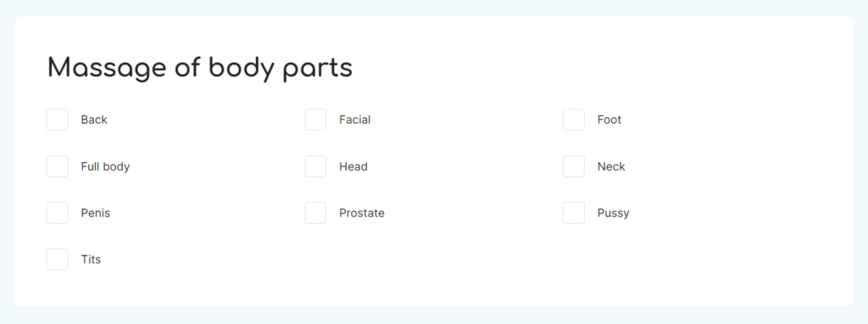Click the "Full body" label text
The width and height of the screenshot is (868, 324).
[105, 167]
